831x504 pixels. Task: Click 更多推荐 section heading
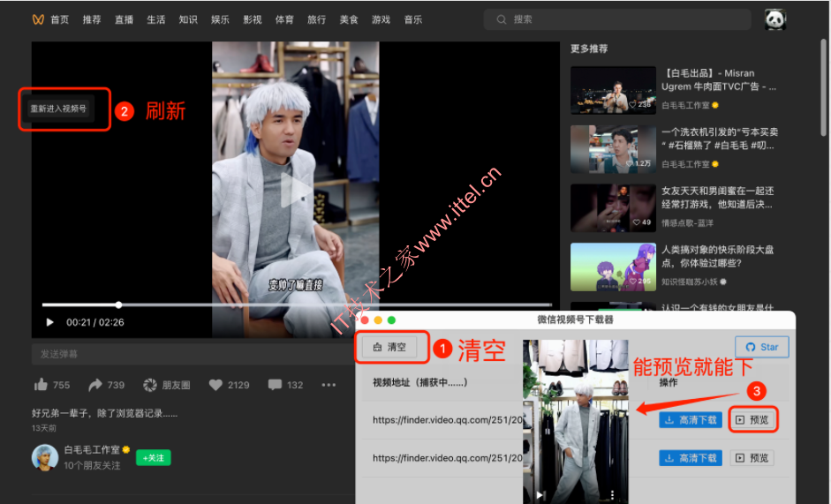589,49
